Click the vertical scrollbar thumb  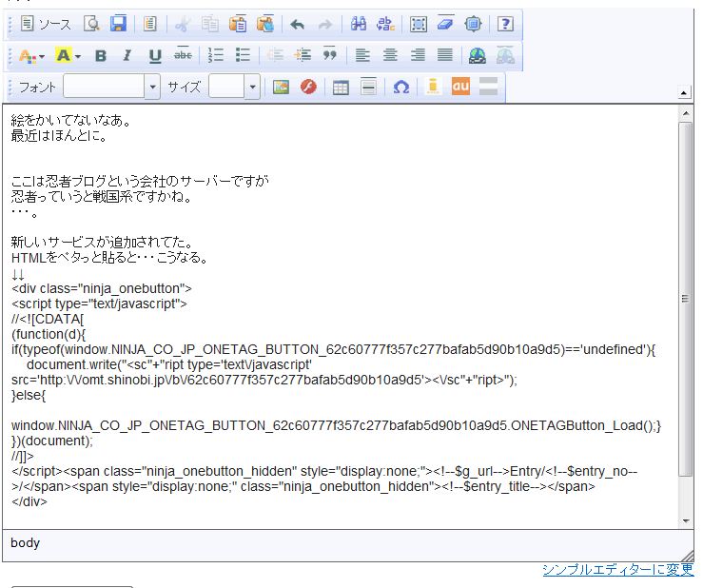click(x=686, y=298)
